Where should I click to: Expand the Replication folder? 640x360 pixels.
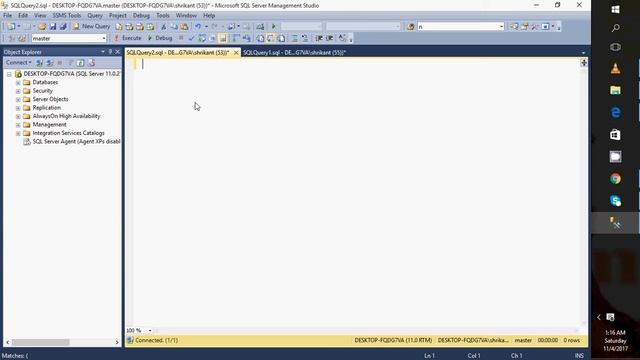pos(18,108)
